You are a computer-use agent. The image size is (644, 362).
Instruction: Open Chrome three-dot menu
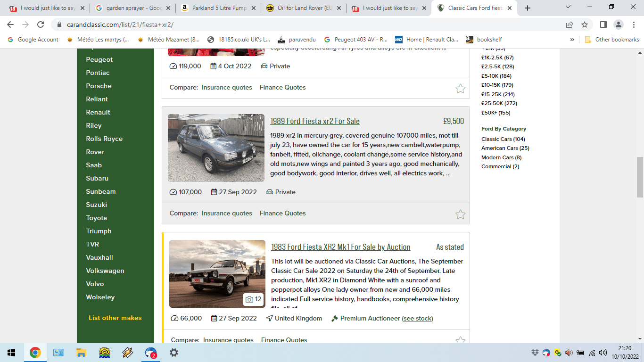click(x=633, y=25)
